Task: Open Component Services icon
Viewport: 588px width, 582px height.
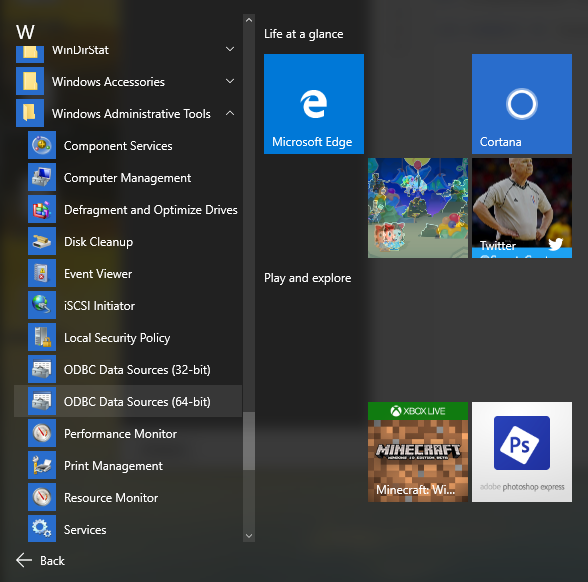Action: (x=42, y=145)
